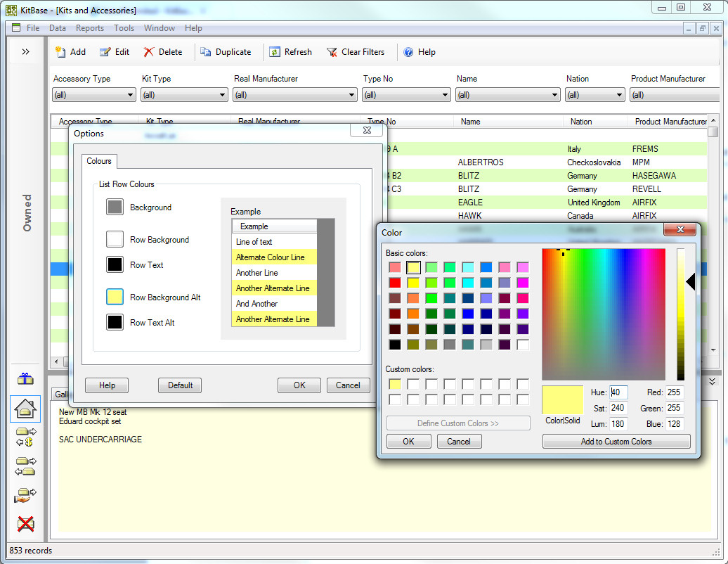Click Add to Custom Colors button

tap(616, 442)
